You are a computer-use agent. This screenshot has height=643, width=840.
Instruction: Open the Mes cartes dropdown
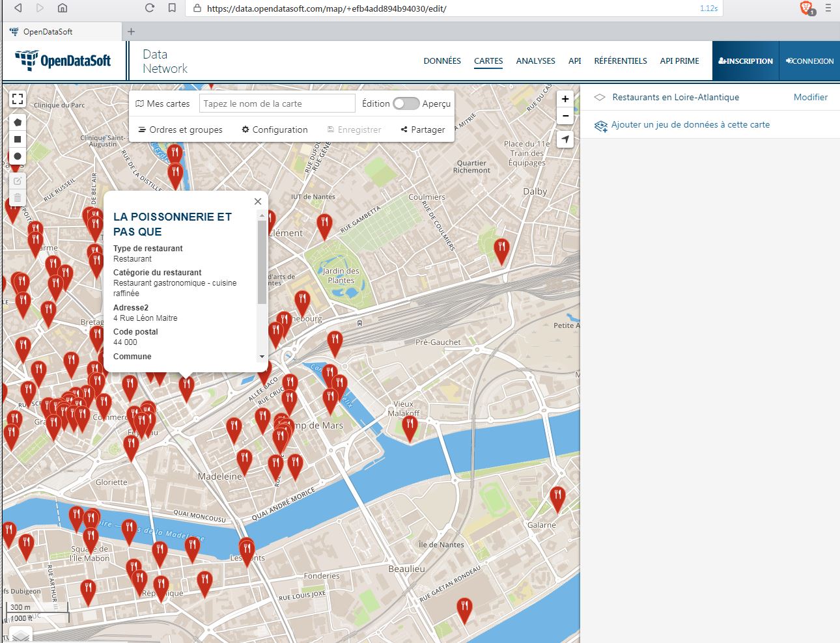tap(163, 103)
